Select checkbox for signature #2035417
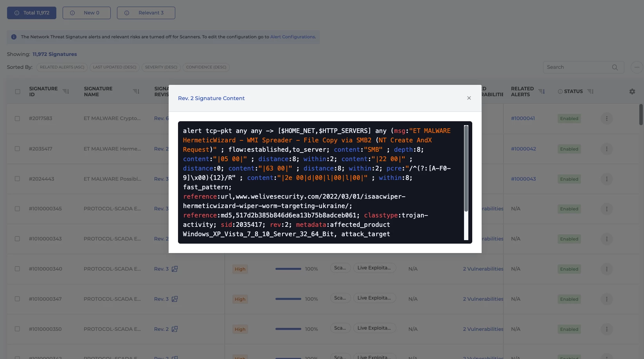Screen dimensions: 644x359 17,149
